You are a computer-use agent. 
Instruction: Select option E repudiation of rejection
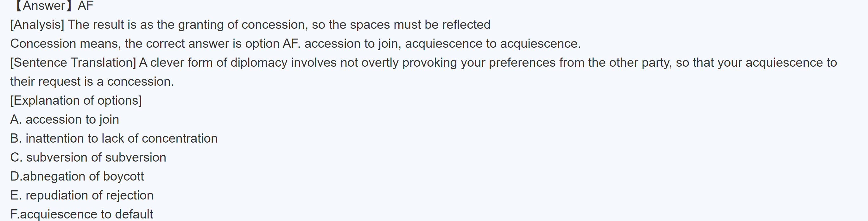(x=82, y=195)
